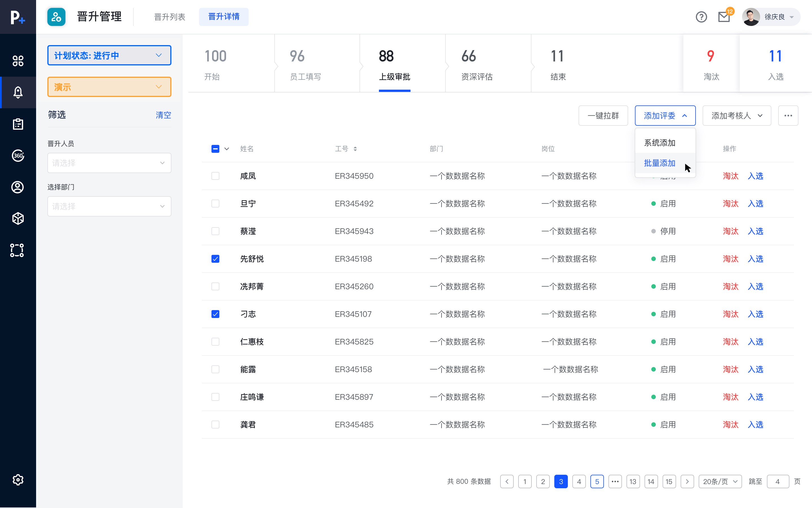812x508 pixels.
Task: Open the 添加考核人 dropdown
Action: click(x=736, y=116)
